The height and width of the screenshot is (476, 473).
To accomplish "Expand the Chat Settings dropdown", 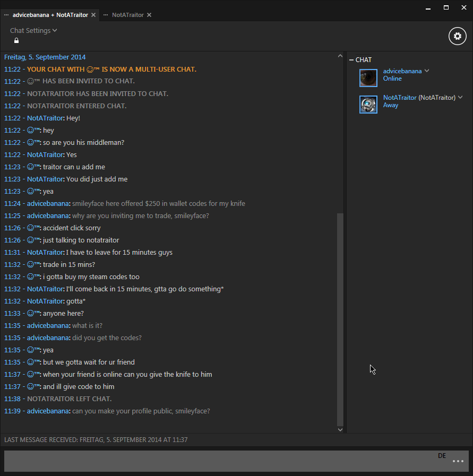I will pos(33,31).
